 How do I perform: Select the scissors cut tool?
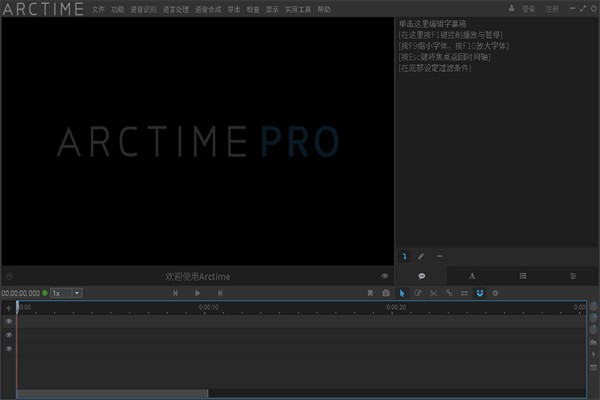[x=433, y=293]
